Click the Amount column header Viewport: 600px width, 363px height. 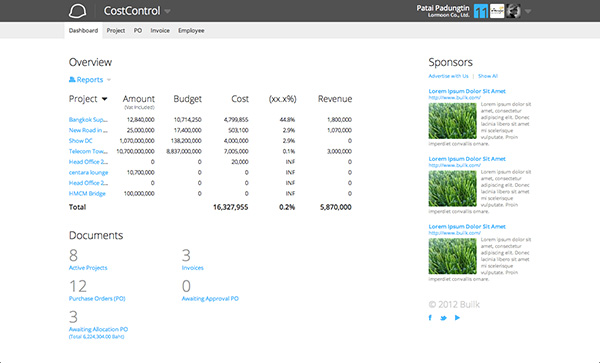click(139, 99)
